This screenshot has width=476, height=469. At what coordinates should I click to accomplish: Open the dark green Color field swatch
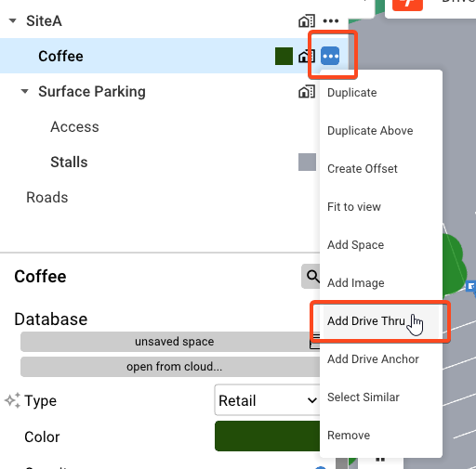[x=267, y=436]
